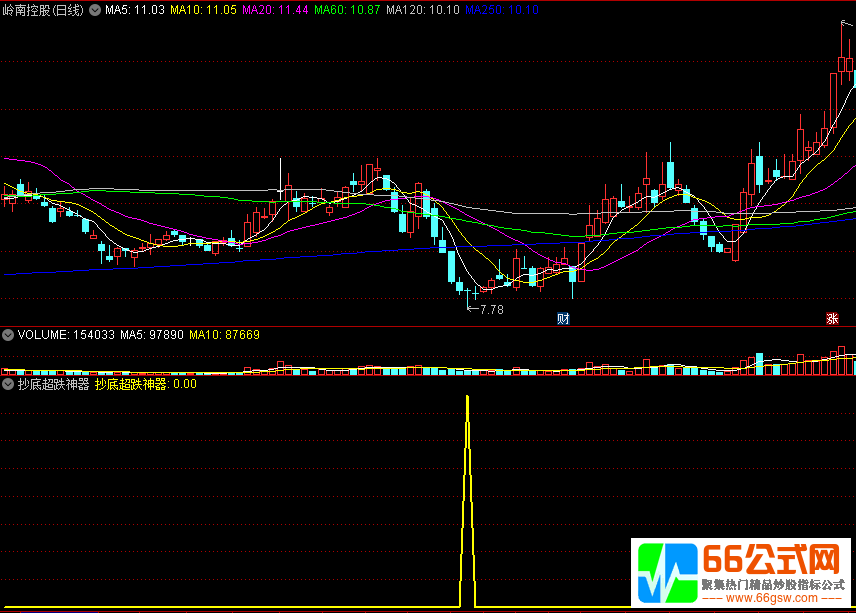The width and height of the screenshot is (856, 613).
Task: Click the yellow volume MA10: 87669 label
Action: (x=225, y=335)
